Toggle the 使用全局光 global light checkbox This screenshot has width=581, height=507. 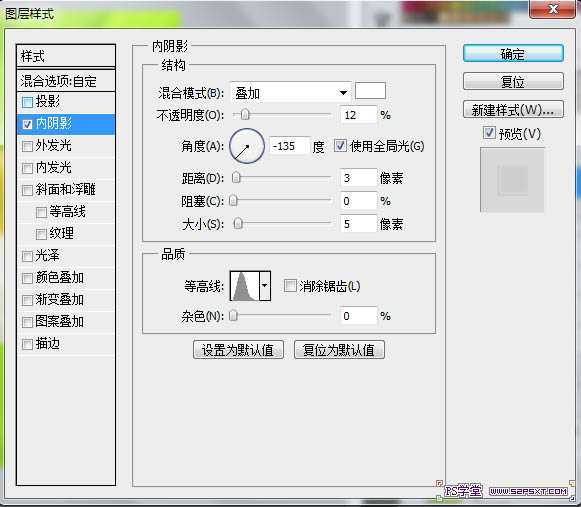coord(340,146)
